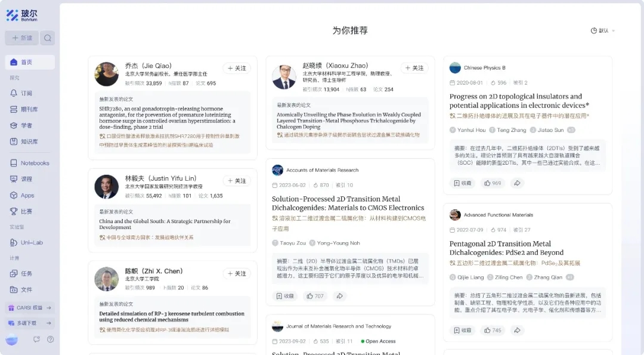
Task: Click the search magnifier icon in sidebar
Action: pyautogui.click(x=48, y=38)
